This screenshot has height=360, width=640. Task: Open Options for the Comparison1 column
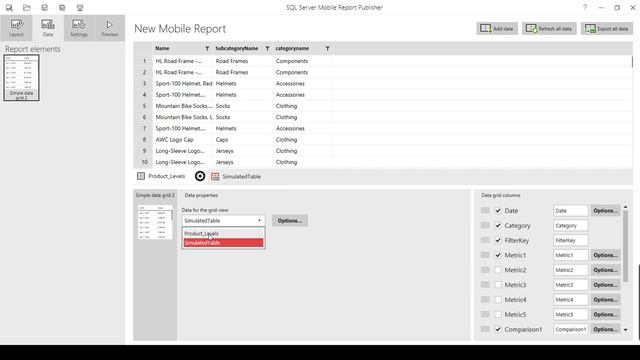coord(606,329)
